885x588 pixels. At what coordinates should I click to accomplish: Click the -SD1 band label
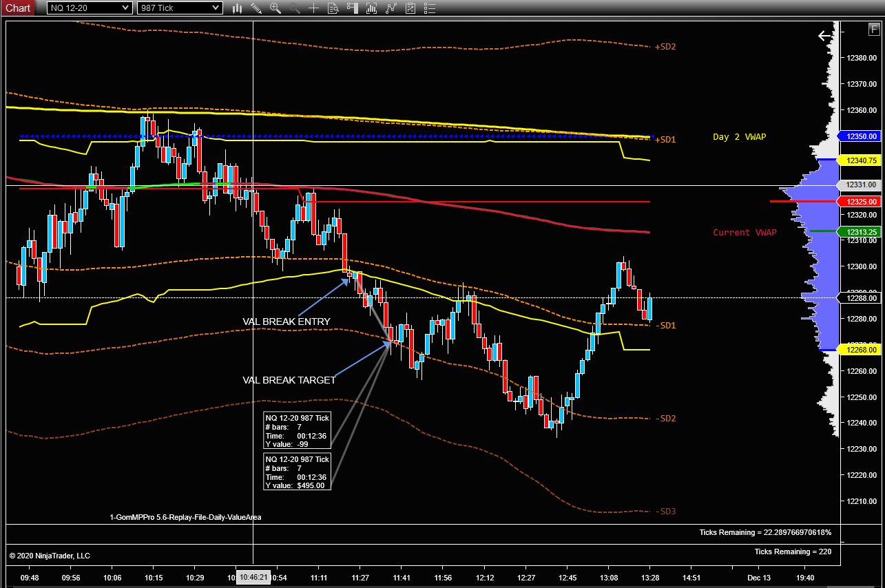665,325
